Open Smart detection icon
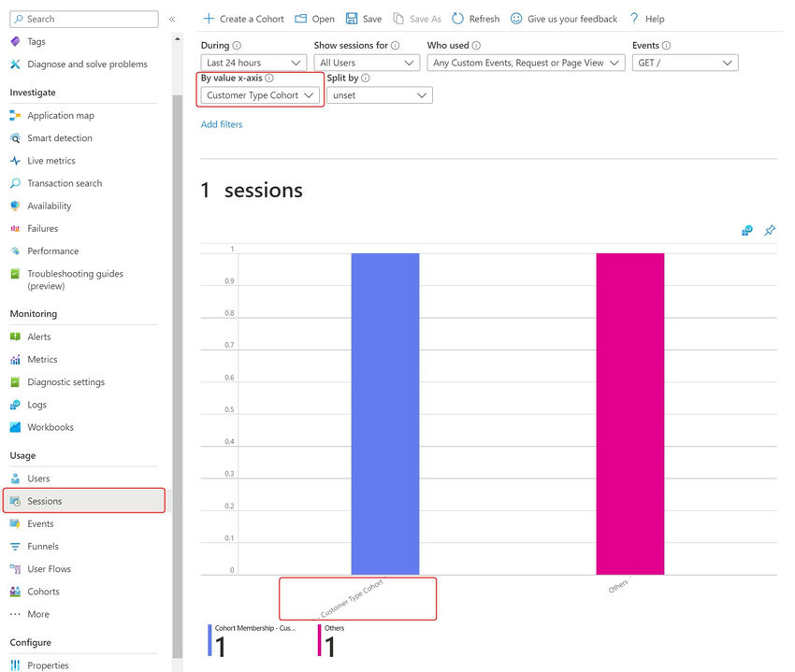The height and width of the screenshot is (672, 795). coord(15,138)
